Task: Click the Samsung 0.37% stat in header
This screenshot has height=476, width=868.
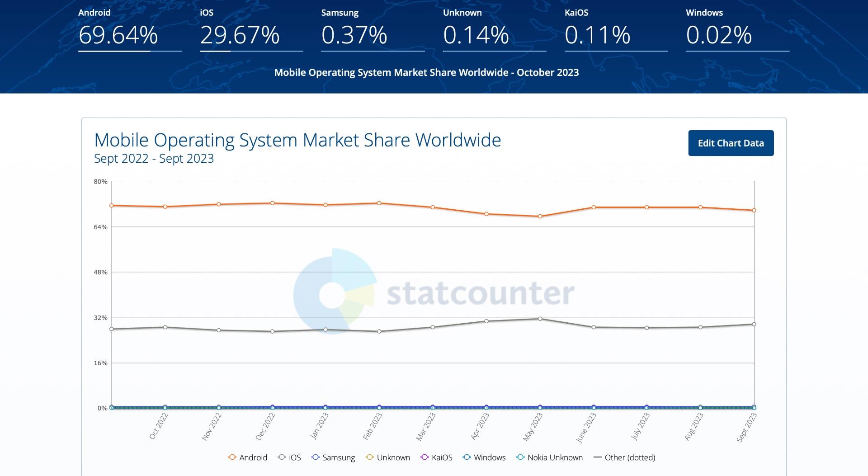Action: point(373,30)
